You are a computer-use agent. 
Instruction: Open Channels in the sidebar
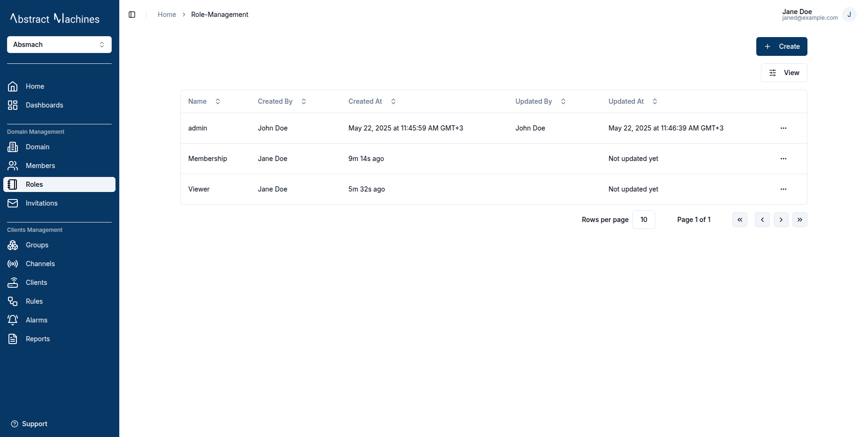[x=59, y=264]
